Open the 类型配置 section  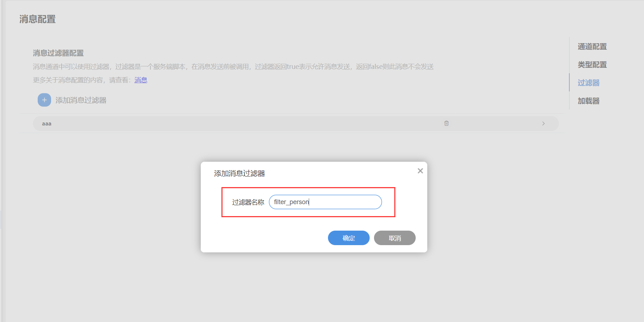[592, 65]
